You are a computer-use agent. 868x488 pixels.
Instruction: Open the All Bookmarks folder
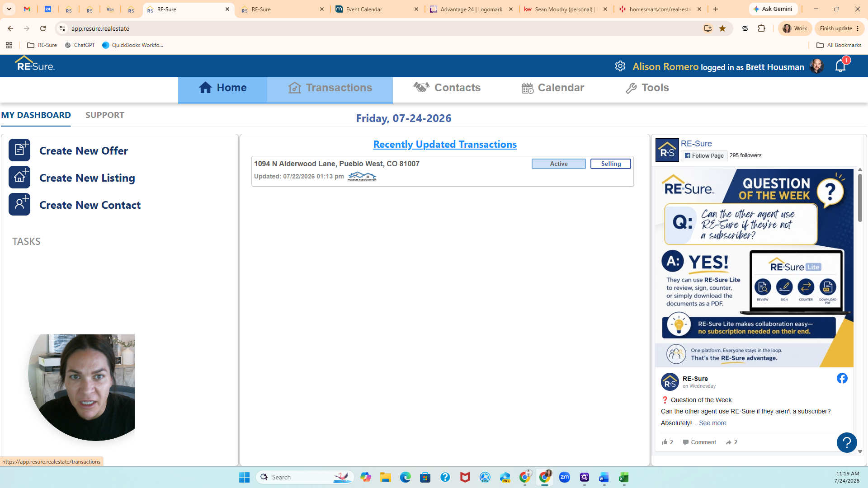pos(839,45)
